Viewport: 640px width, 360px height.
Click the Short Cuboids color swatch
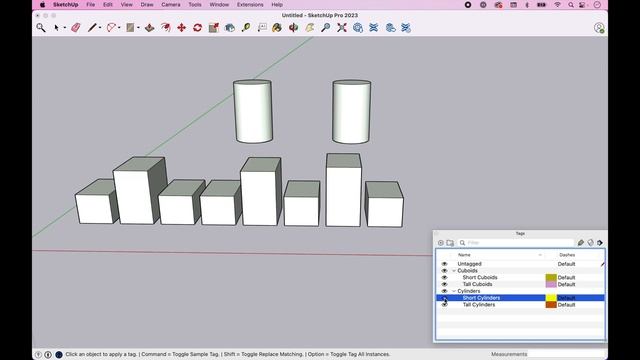tap(551, 278)
